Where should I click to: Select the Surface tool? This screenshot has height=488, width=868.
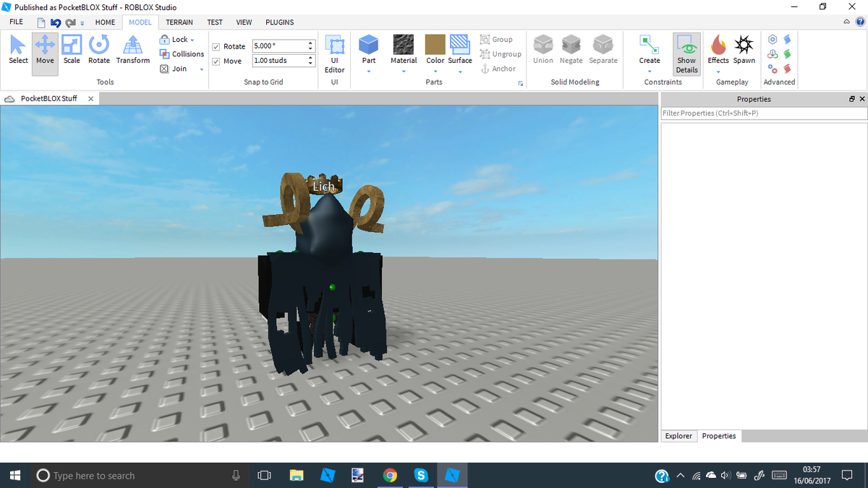(x=460, y=49)
